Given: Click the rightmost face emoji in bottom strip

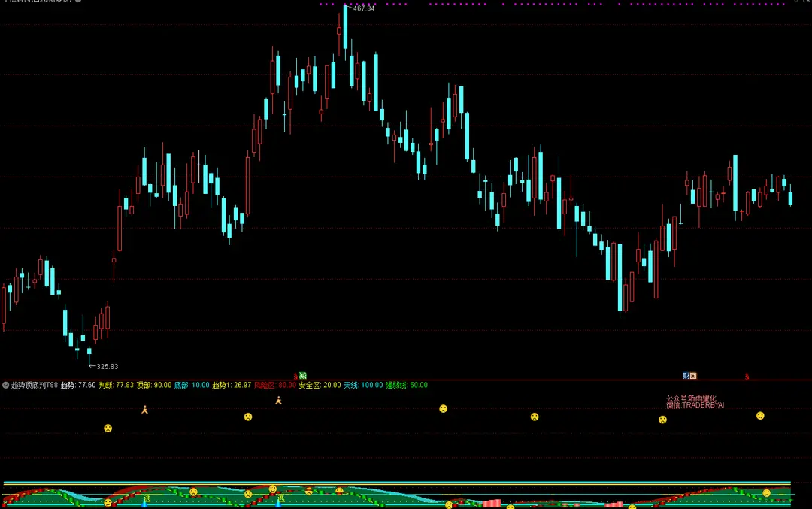Looking at the screenshot, I should point(766,493).
